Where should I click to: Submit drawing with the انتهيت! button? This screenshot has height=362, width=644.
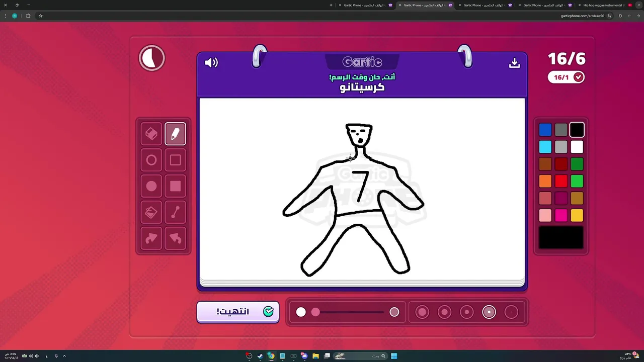pyautogui.click(x=238, y=312)
